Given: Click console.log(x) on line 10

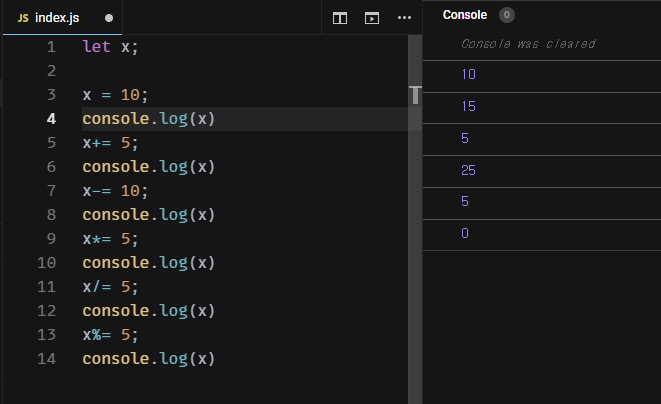Looking at the screenshot, I should point(149,263).
